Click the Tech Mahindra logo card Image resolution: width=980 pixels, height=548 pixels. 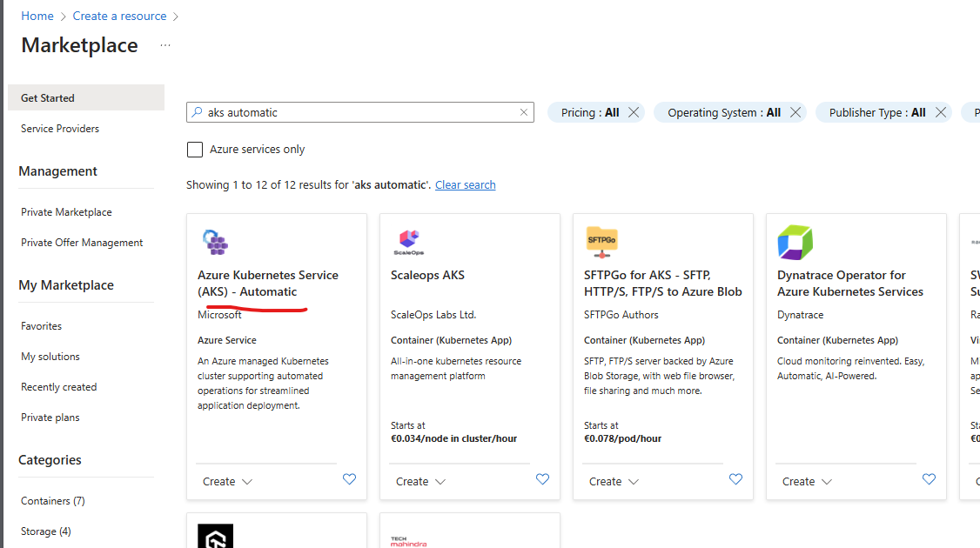click(409, 541)
